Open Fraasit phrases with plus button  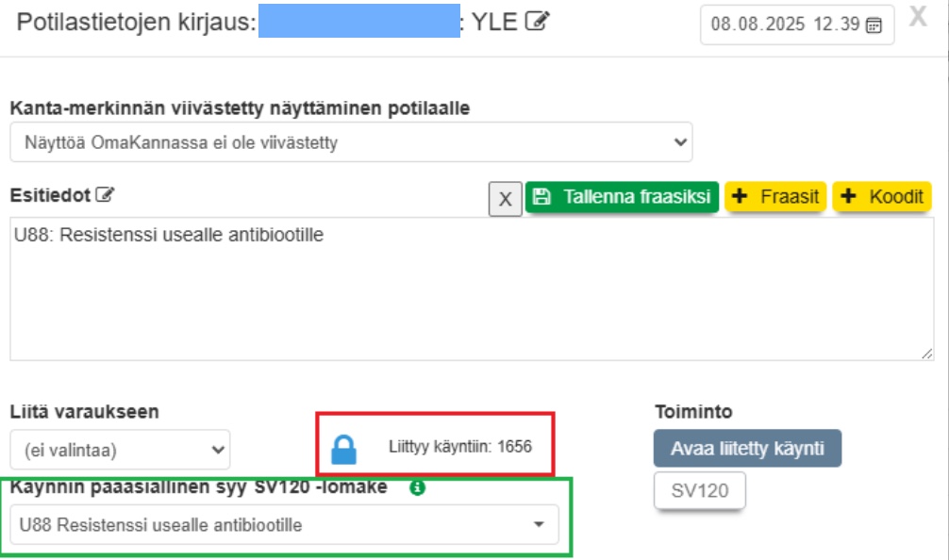(x=775, y=197)
